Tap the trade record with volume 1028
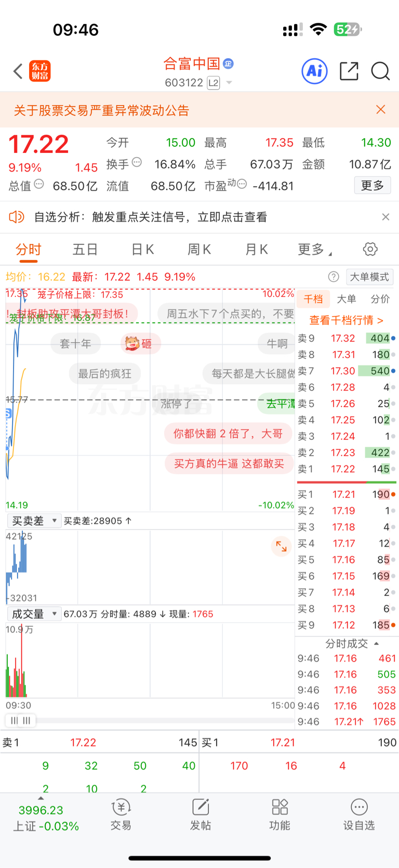 [x=347, y=706]
